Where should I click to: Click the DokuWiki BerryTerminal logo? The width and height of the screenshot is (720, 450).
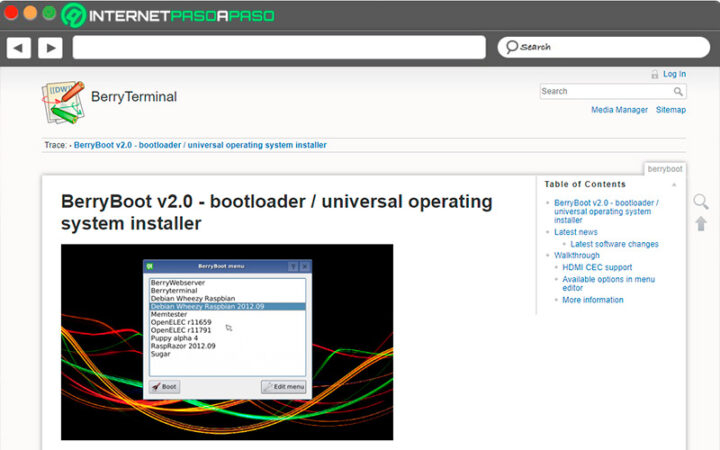[63, 102]
